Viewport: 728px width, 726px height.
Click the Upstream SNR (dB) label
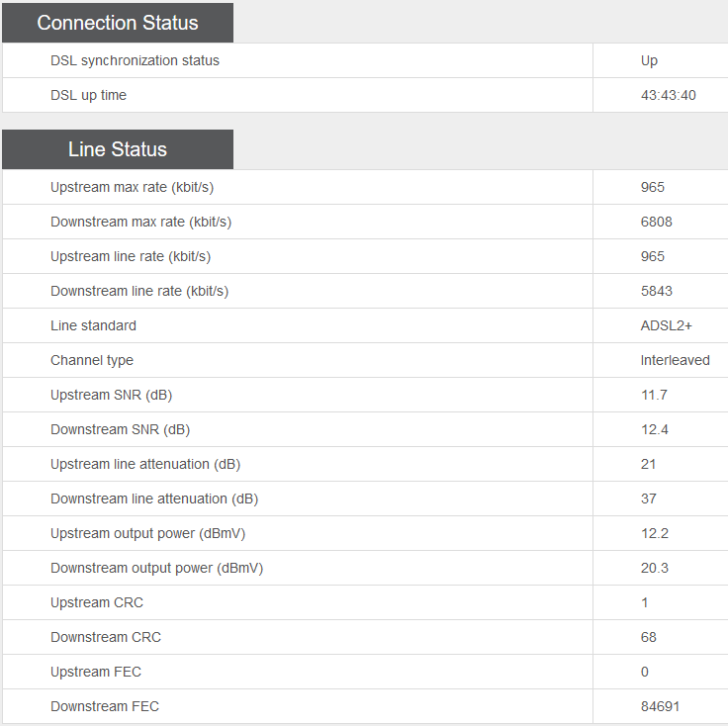[x=111, y=395]
